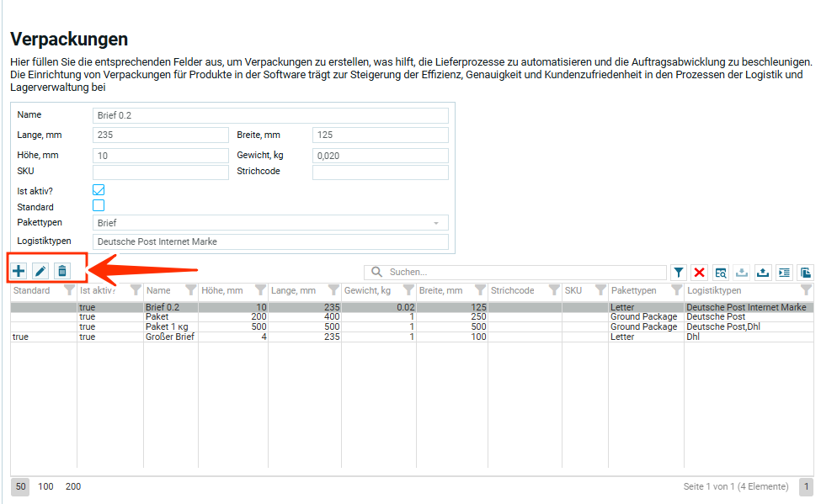The height and width of the screenshot is (504, 821).
Task: Uncheck the 'Ist aktiv?' checkbox
Action: tap(99, 190)
